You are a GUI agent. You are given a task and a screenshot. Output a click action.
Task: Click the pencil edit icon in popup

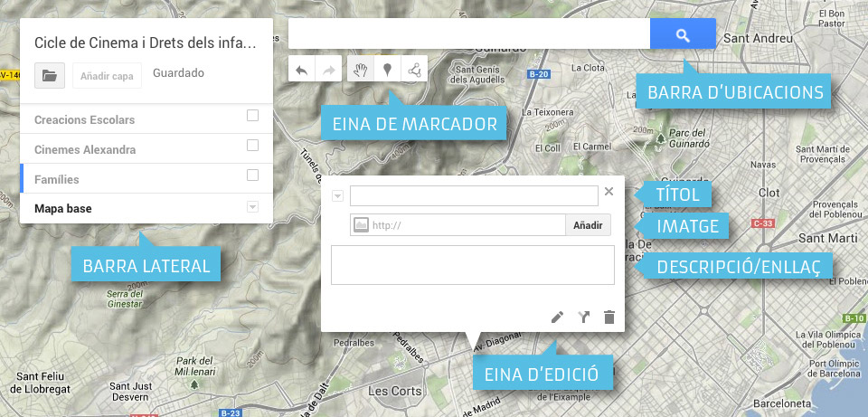[x=558, y=317]
